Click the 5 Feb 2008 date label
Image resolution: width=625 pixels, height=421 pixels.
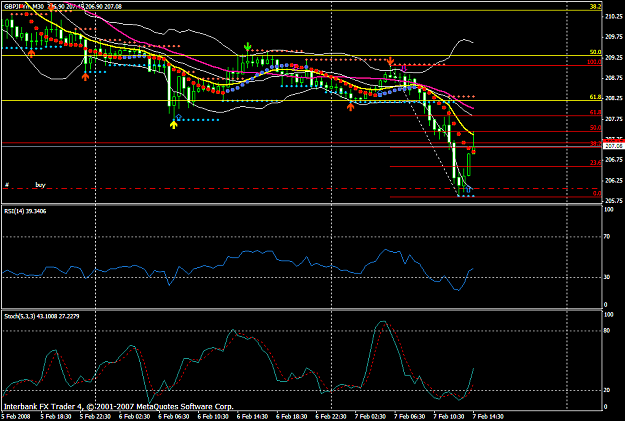(15, 416)
